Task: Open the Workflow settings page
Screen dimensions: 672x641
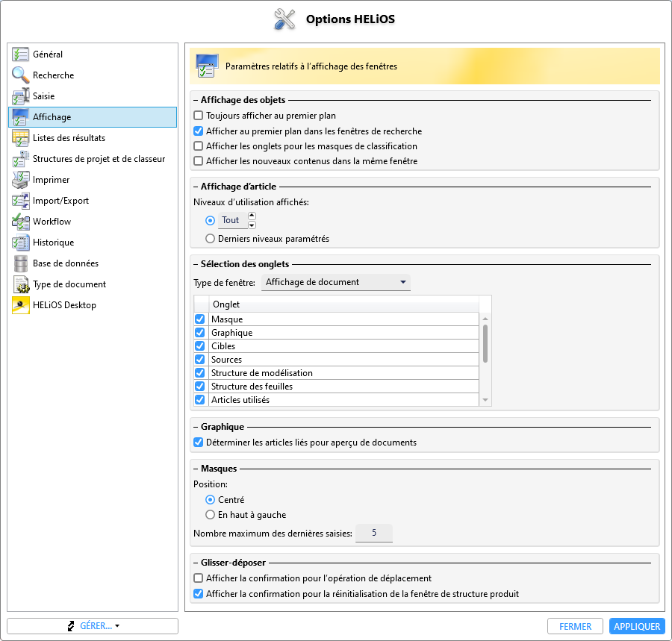Action: click(93, 222)
